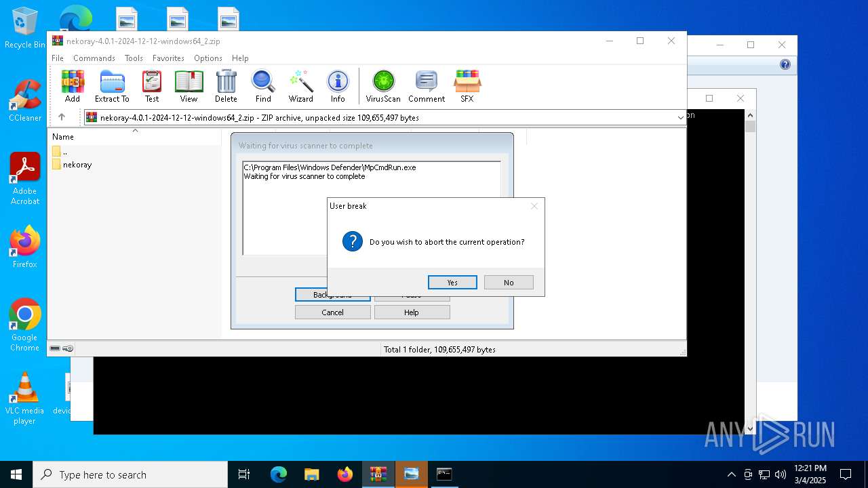Click the Info toolbar icon
The image size is (868, 488).
338,86
